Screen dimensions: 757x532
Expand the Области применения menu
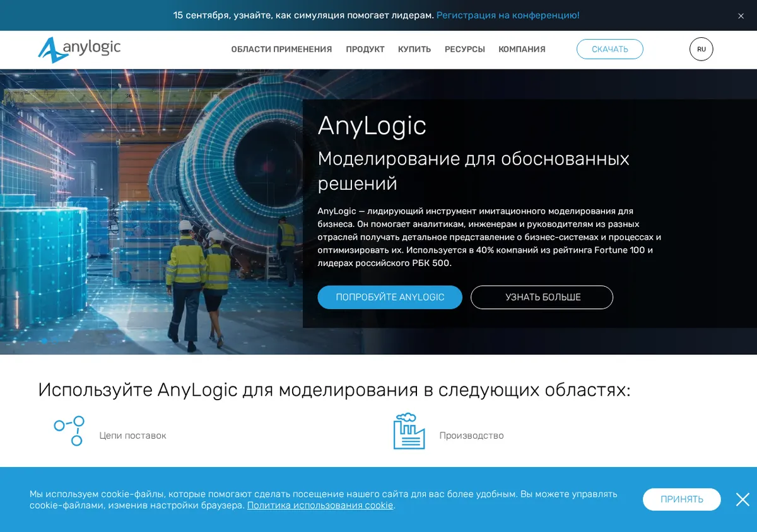281,49
